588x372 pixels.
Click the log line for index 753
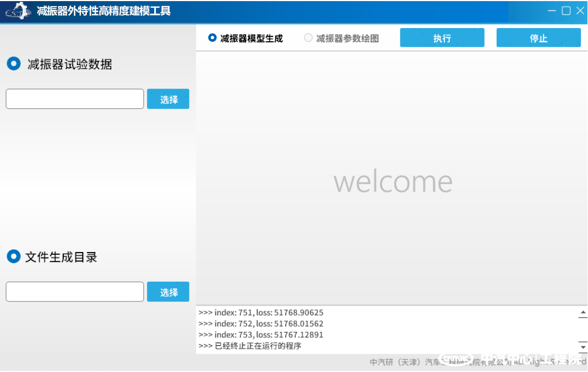tap(261, 335)
